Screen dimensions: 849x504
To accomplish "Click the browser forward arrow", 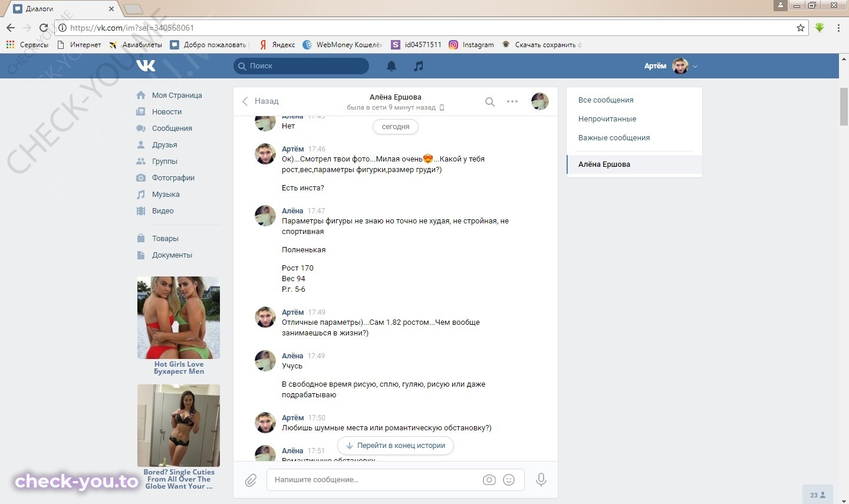I will pos(27,28).
